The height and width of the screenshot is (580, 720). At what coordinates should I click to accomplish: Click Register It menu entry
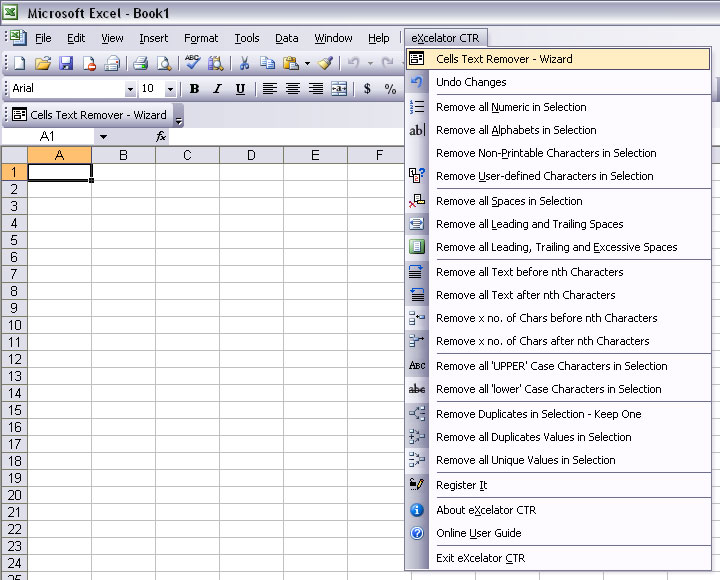(x=558, y=485)
